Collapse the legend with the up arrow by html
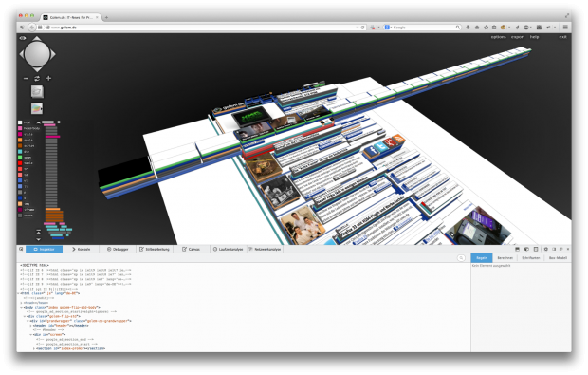The image size is (588, 375). coord(38,122)
